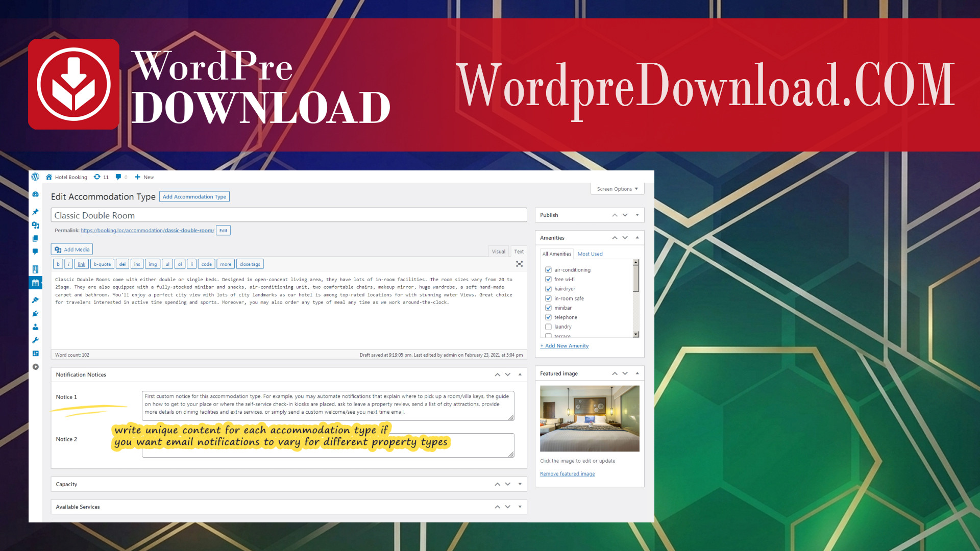Collapse the Notification Notices panel
This screenshot has width=980, height=551.
pos(520,374)
